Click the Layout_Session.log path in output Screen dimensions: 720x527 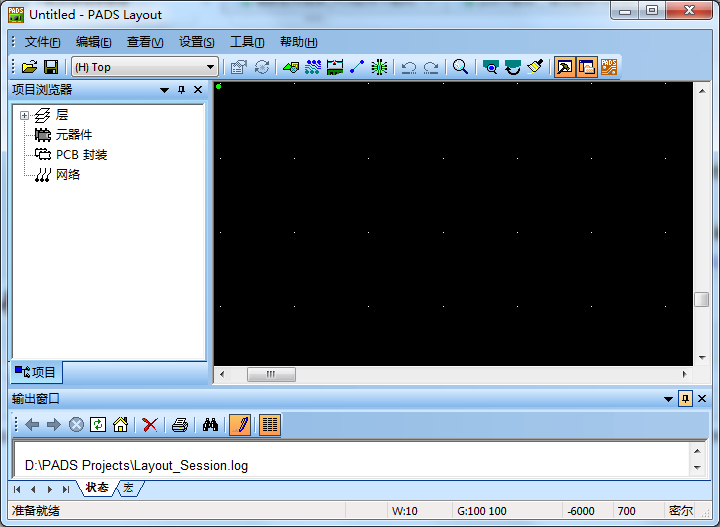136,465
